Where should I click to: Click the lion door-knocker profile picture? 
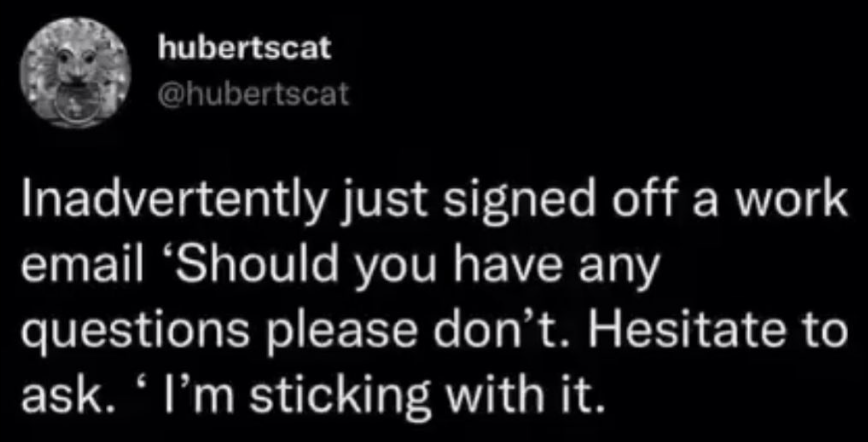coord(76,72)
